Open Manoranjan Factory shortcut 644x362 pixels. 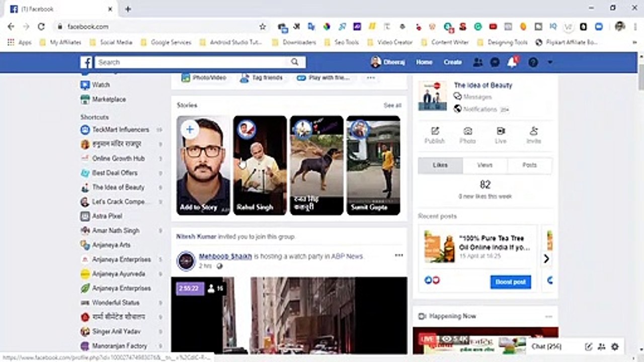coord(119,346)
